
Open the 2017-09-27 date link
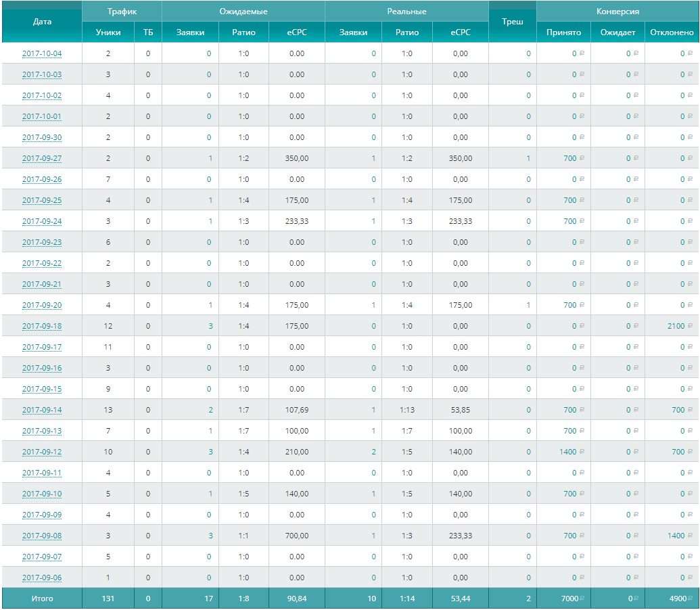tap(42, 158)
